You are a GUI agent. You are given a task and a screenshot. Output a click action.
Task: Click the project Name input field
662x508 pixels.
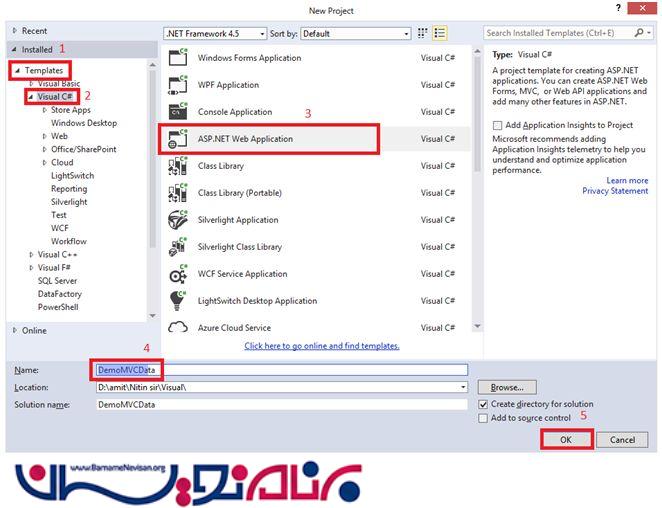pos(282,370)
